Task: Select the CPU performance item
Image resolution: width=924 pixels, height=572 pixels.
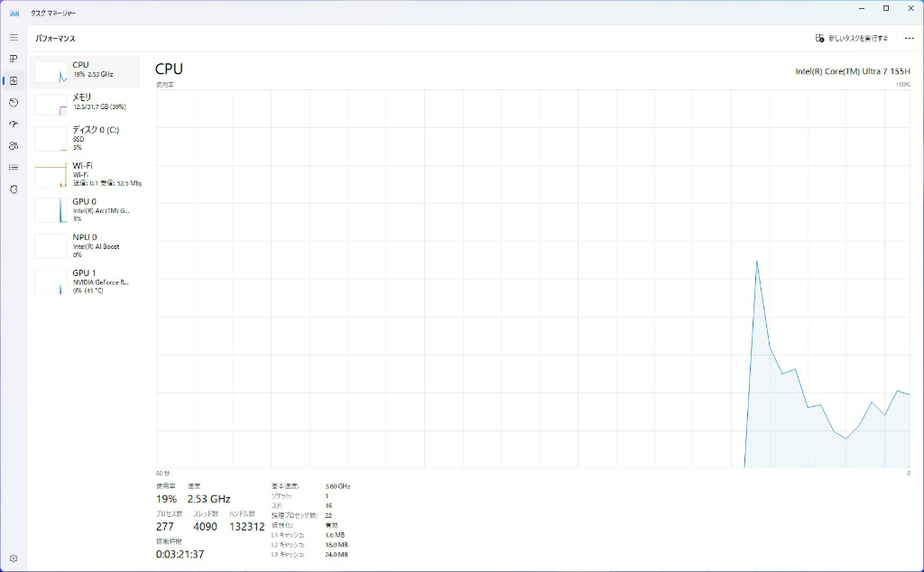Action: coord(85,72)
